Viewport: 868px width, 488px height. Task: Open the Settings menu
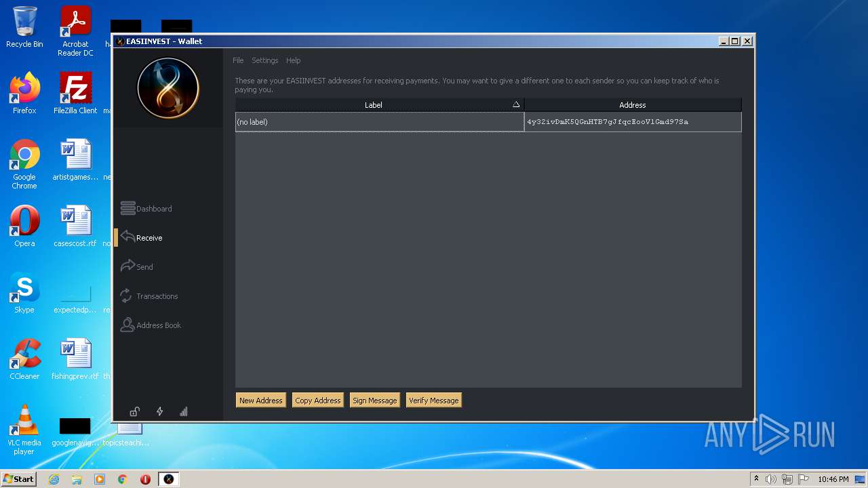[x=264, y=60]
